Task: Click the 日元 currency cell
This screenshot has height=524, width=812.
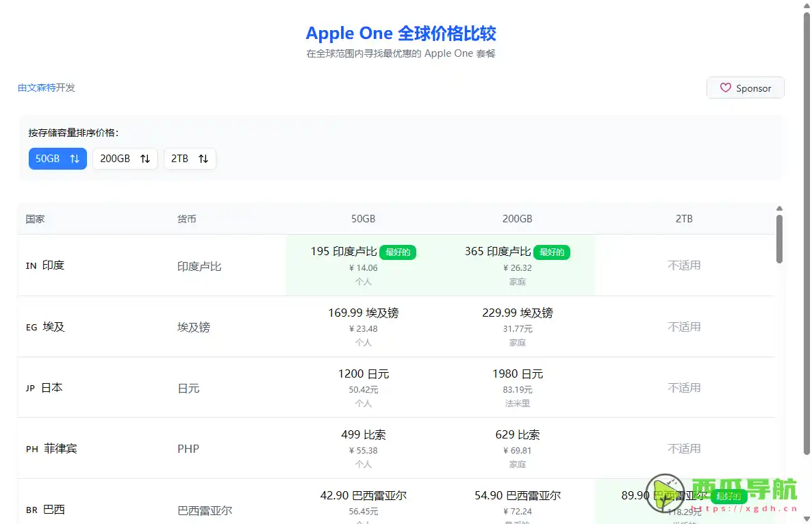Action: pos(188,389)
